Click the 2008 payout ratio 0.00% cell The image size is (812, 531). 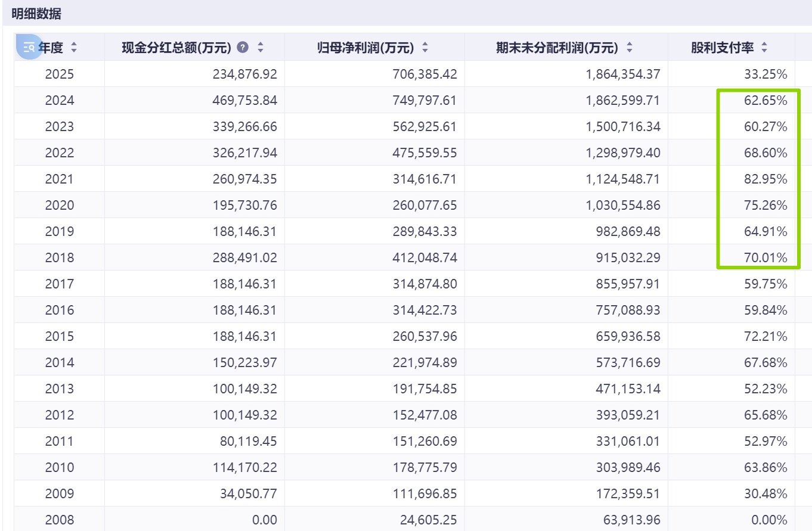coord(769,520)
